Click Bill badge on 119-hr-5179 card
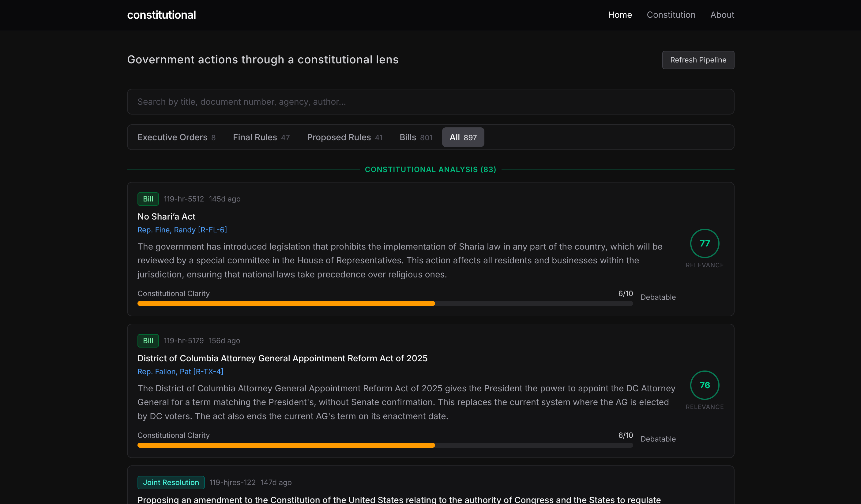Viewport: 861px width, 504px height. point(148,341)
